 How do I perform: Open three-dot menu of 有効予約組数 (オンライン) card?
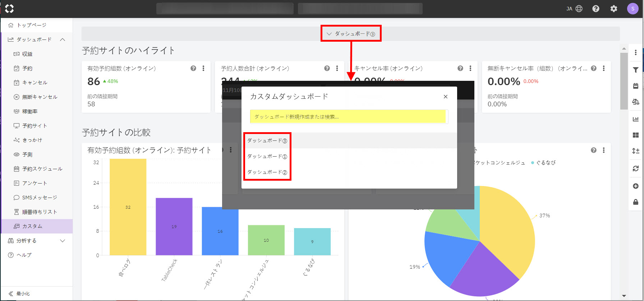pos(203,68)
